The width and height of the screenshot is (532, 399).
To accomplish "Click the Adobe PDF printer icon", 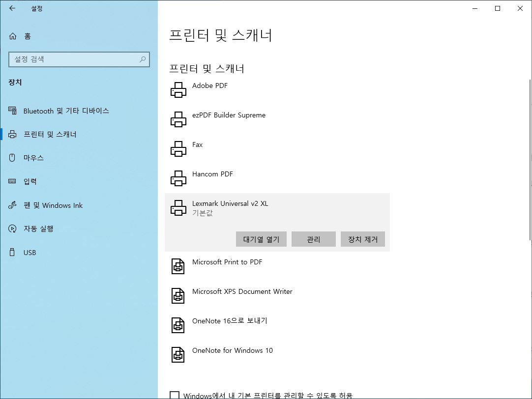I will click(x=178, y=90).
